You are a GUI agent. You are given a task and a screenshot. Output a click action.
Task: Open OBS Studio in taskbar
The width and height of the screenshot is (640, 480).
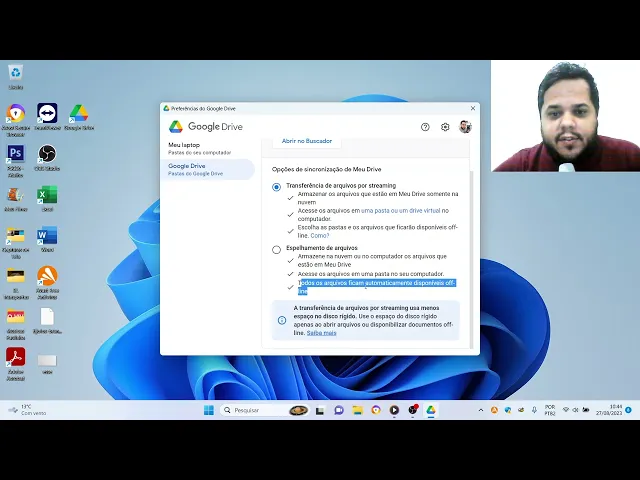413,410
